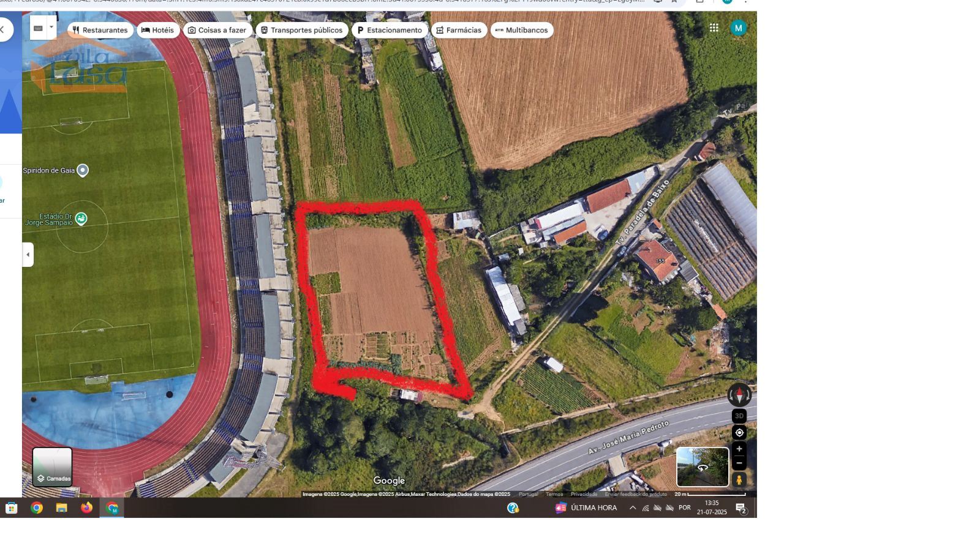Show your location on the map
This screenshot has width=980, height=551.
point(739,433)
